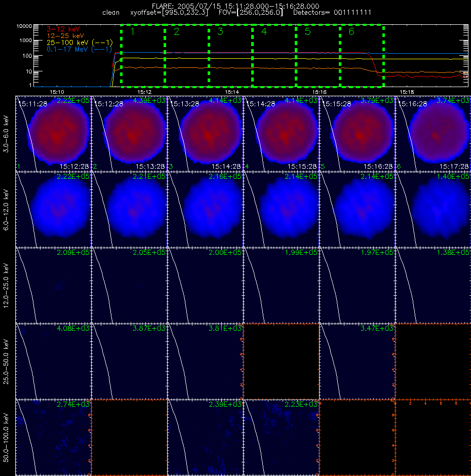Screen dimensions: 471x476
Task: Open the 6.0-12.0 keV image labeled 1.40E+05
Action: tap(433, 210)
